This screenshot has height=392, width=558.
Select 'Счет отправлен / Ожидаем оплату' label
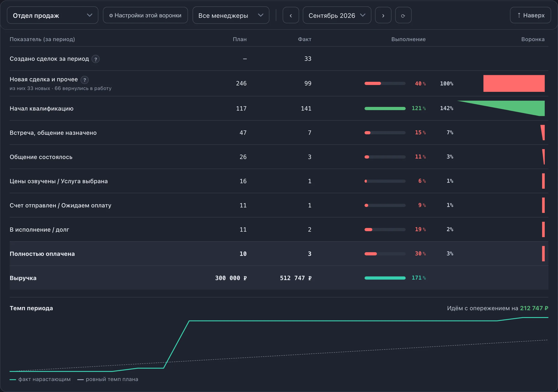click(x=61, y=206)
